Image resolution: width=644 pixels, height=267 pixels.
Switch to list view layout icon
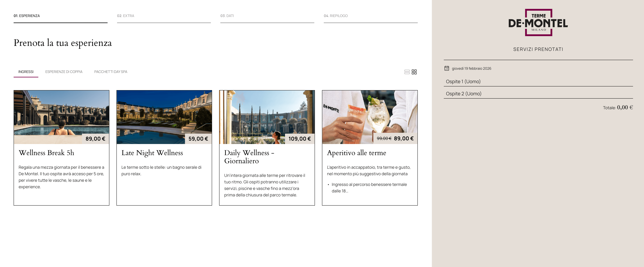(x=407, y=72)
